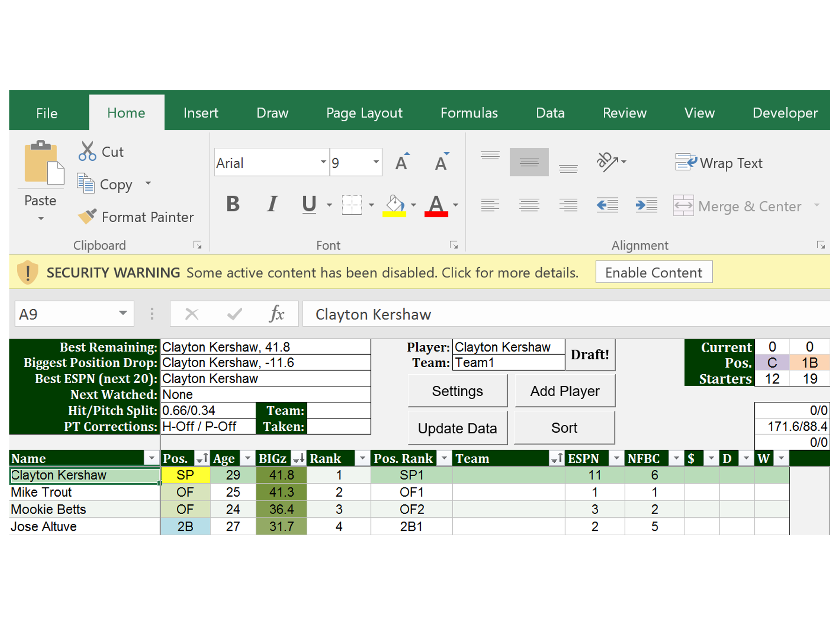
Task: Open the Arial font name dropdown
Action: click(x=323, y=162)
